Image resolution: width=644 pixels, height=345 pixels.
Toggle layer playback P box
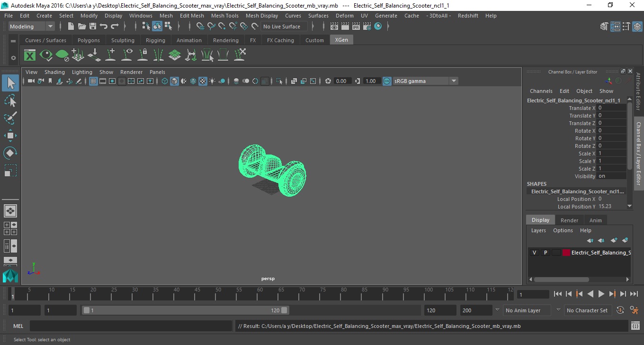pyautogui.click(x=545, y=253)
